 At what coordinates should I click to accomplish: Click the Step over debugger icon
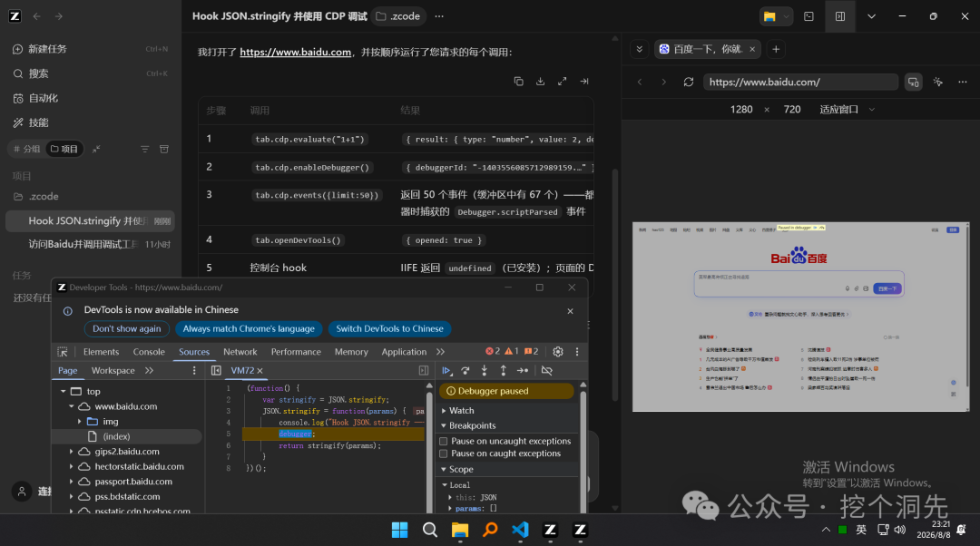[465, 370]
